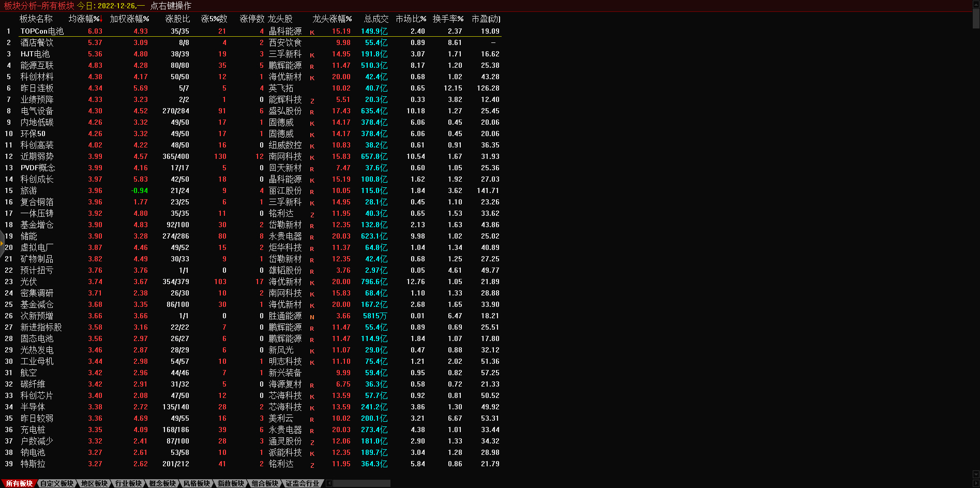Sort by the 均涨幅% column header

click(84, 19)
